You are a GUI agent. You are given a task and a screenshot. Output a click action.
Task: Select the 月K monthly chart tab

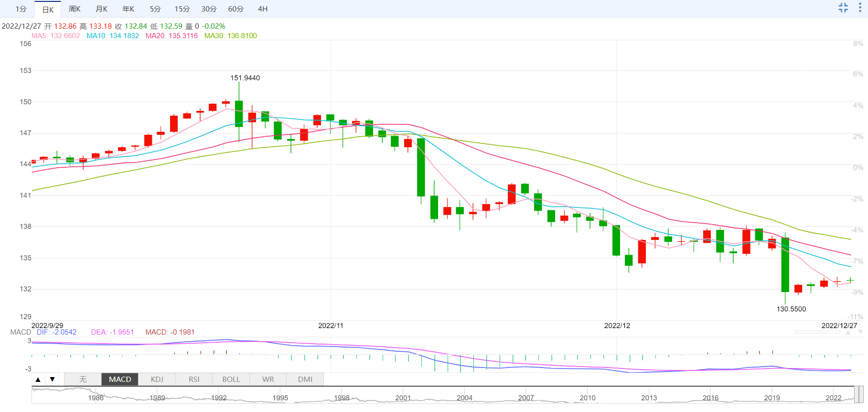coord(101,9)
